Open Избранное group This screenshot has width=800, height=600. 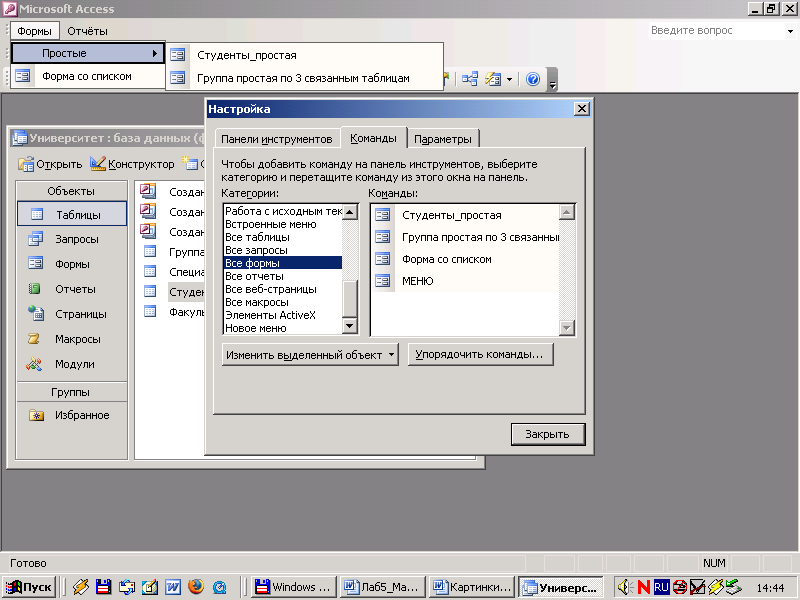(x=72, y=415)
